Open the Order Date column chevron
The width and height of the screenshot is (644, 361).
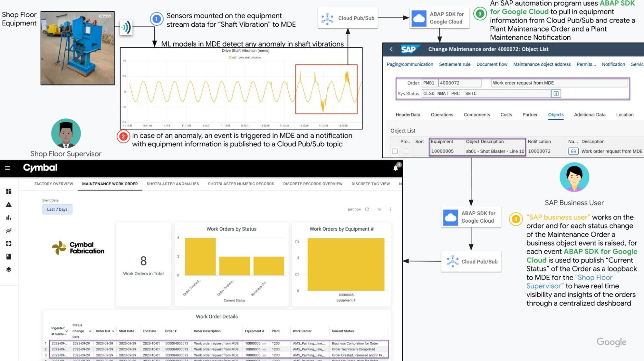coord(113,331)
